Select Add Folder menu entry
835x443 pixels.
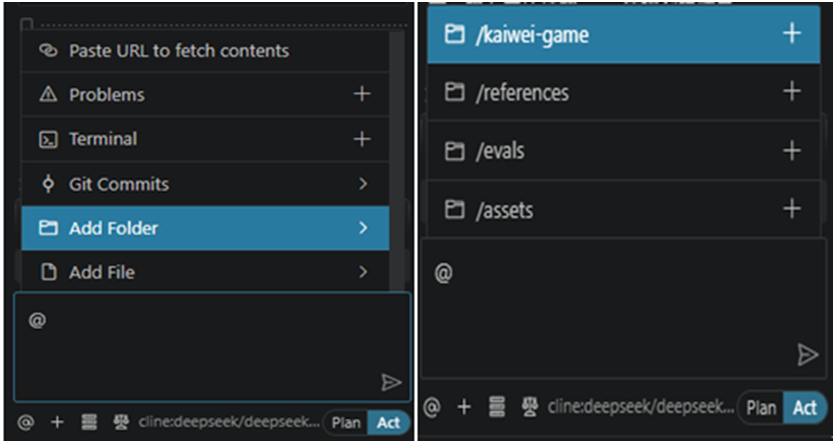click(x=205, y=228)
